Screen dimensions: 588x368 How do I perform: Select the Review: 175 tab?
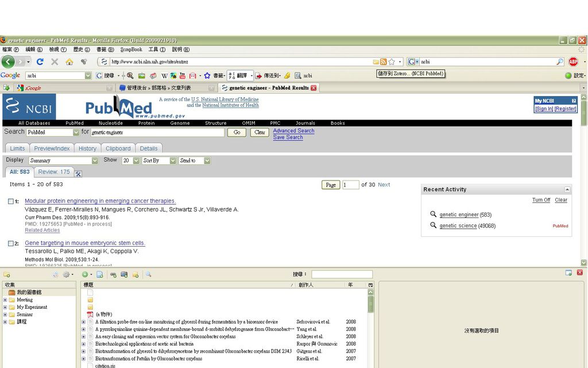(x=53, y=172)
